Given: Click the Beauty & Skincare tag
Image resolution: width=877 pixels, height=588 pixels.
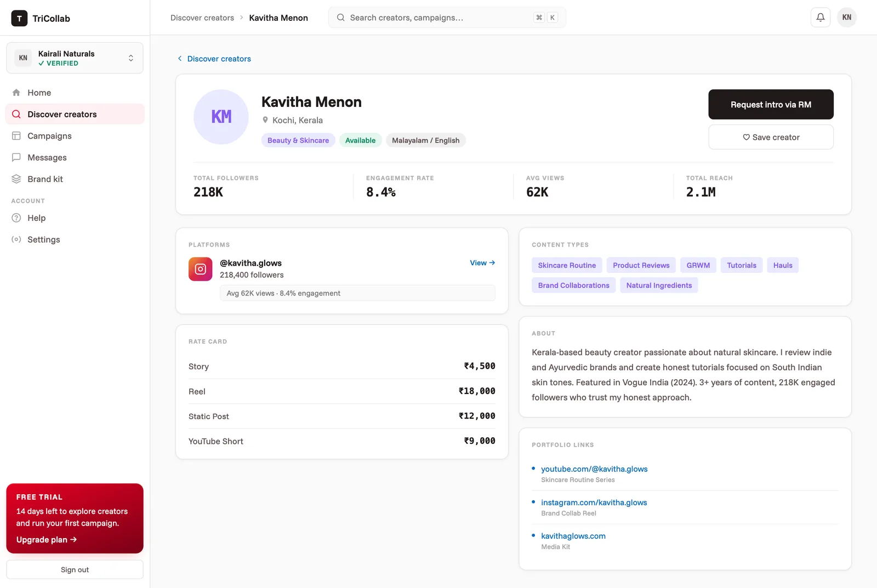Looking at the screenshot, I should click(298, 140).
